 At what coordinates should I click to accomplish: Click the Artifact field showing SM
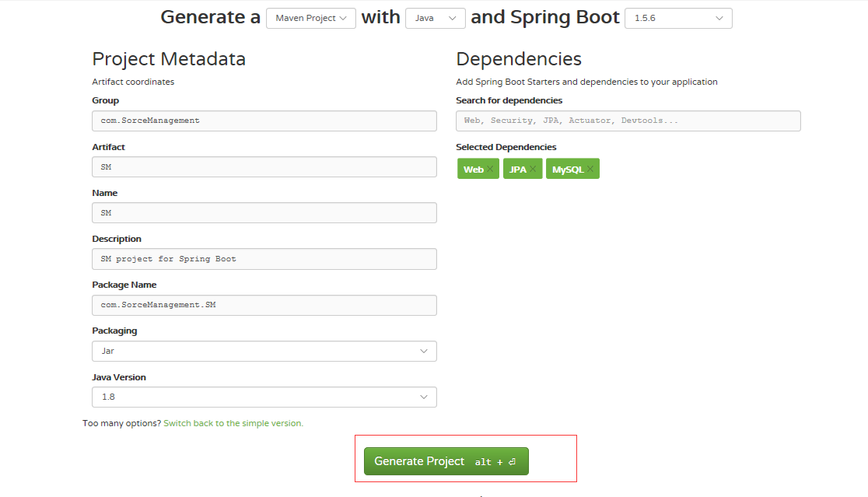[x=264, y=166]
